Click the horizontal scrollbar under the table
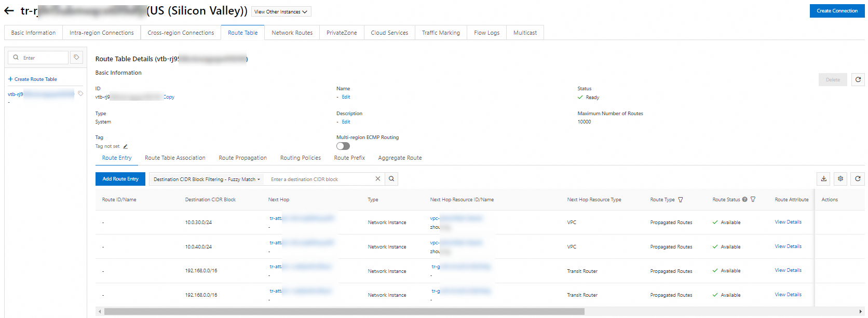 pyautogui.click(x=344, y=312)
